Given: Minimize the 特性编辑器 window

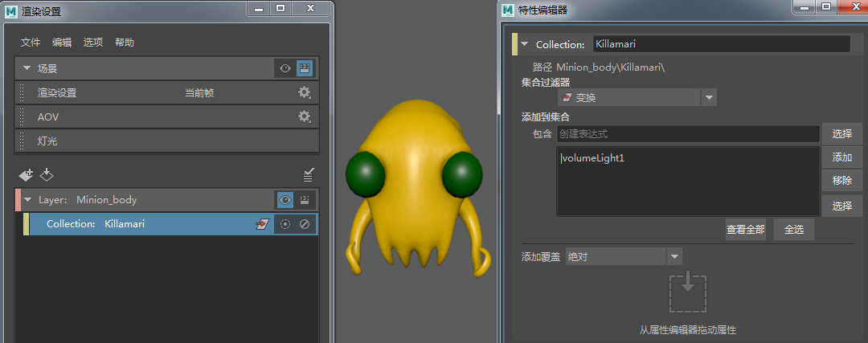Looking at the screenshot, I should coord(805,6).
